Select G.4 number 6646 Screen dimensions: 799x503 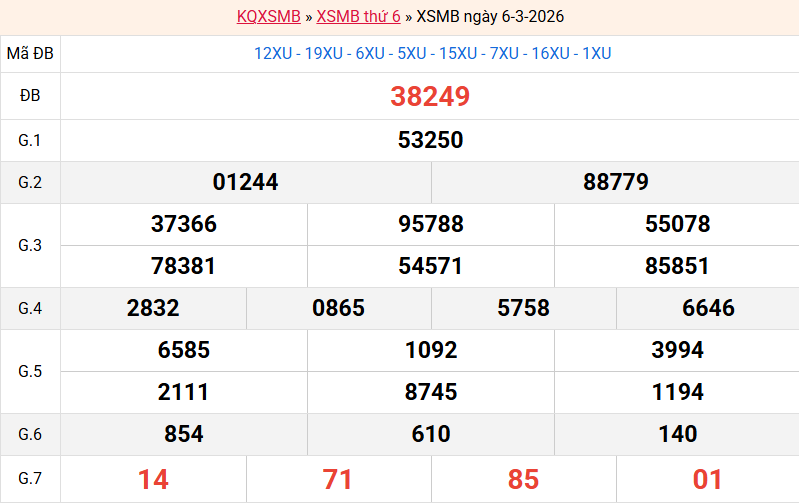tap(708, 309)
